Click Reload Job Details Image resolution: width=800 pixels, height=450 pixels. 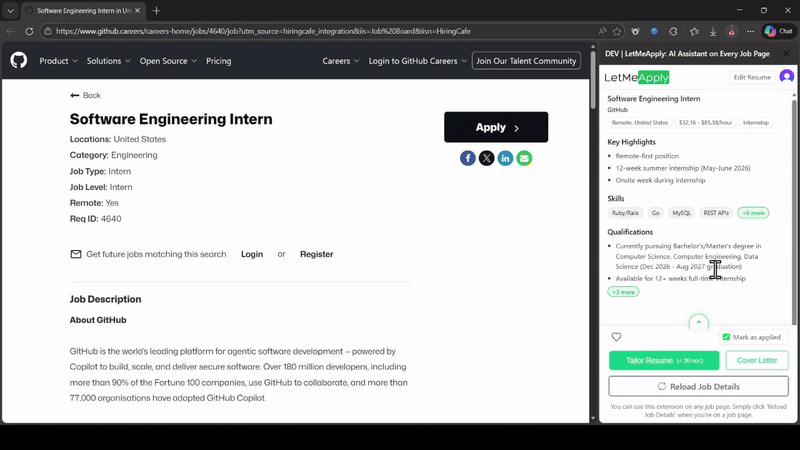point(698,386)
